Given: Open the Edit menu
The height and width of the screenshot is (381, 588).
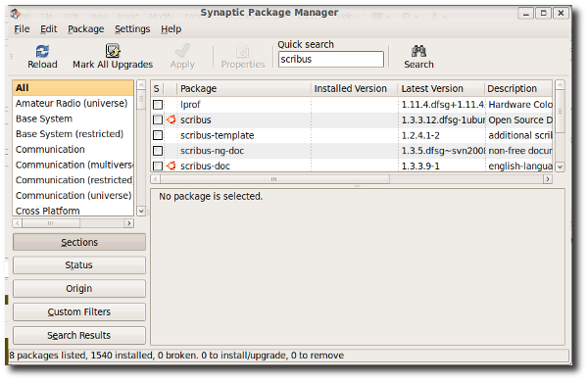Looking at the screenshot, I should pyautogui.click(x=48, y=28).
